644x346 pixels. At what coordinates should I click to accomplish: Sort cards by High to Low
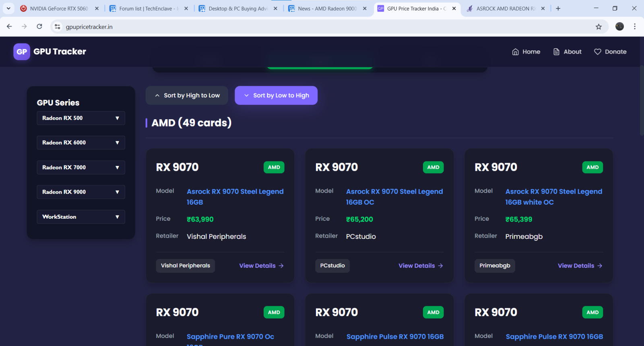tap(187, 95)
